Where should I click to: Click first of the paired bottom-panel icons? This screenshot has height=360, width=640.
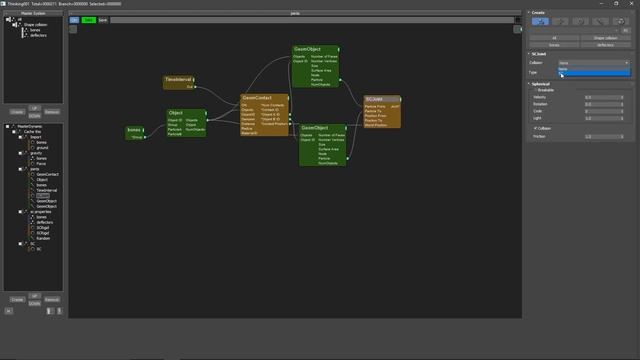click(50, 311)
